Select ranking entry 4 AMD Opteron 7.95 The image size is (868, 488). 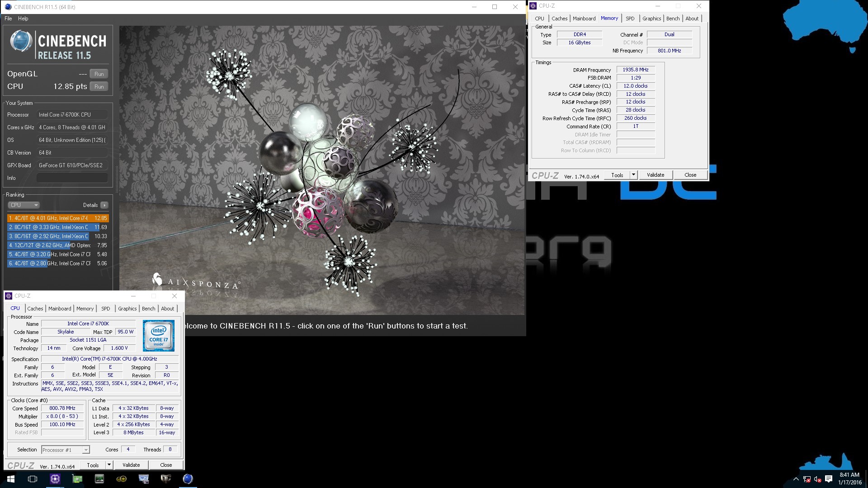click(x=58, y=245)
